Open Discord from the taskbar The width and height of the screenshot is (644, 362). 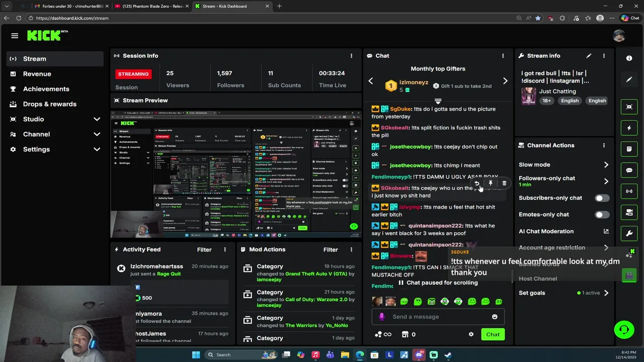coord(419,355)
